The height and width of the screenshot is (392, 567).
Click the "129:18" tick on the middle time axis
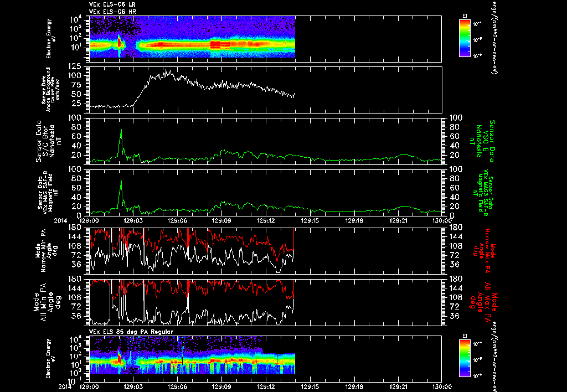click(x=354, y=220)
